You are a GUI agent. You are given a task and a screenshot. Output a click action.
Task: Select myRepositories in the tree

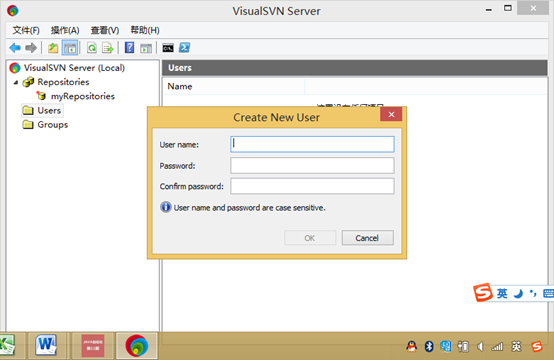click(x=83, y=96)
